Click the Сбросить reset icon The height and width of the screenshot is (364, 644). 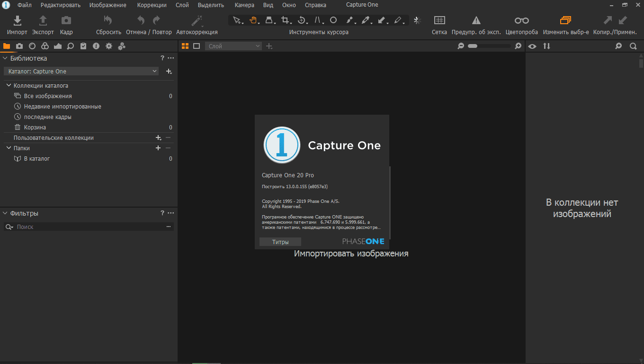coord(108,20)
